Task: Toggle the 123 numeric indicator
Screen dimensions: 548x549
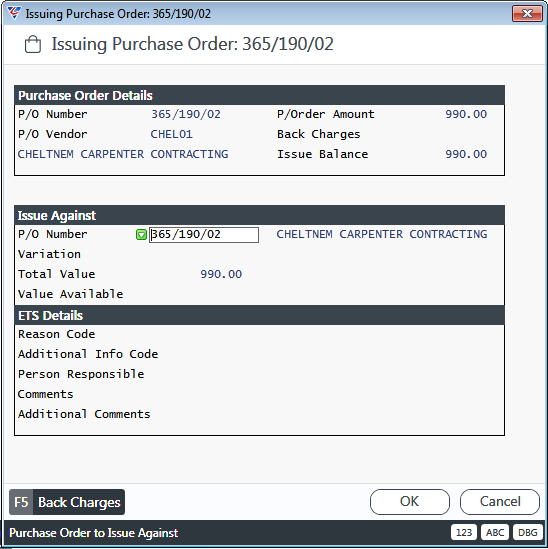Action: point(464,533)
